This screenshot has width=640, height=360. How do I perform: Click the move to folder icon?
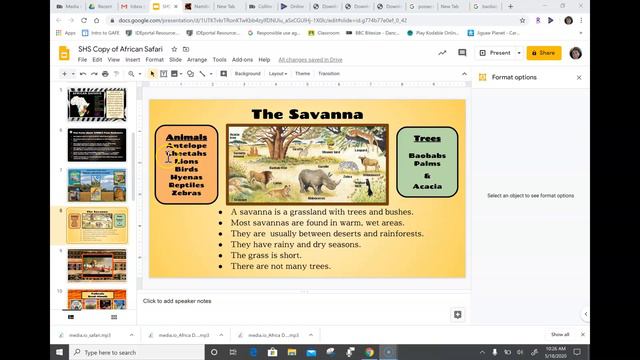click(x=186, y=49)
